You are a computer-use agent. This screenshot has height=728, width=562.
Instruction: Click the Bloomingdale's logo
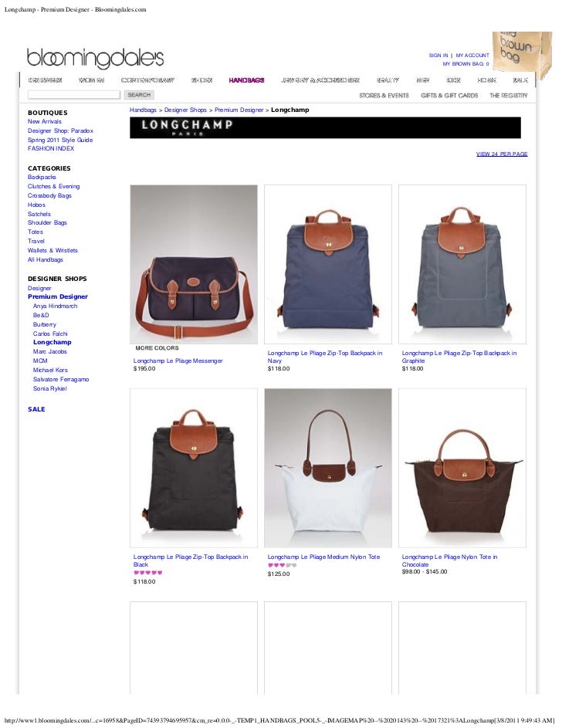[95, 59]
